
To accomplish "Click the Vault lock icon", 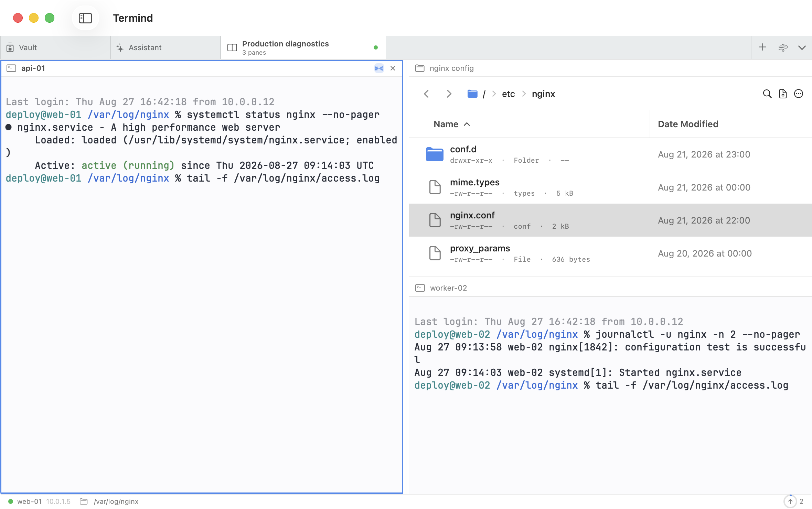I will click(10, 47).
